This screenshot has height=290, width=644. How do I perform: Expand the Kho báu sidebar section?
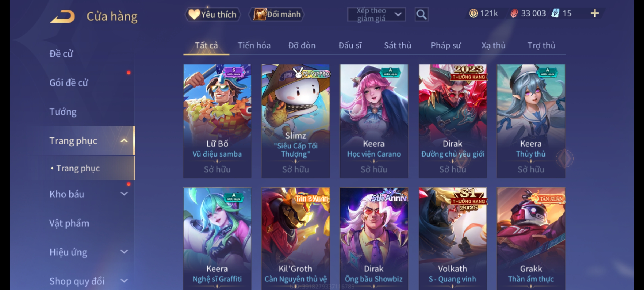click(x=124, y=194)
